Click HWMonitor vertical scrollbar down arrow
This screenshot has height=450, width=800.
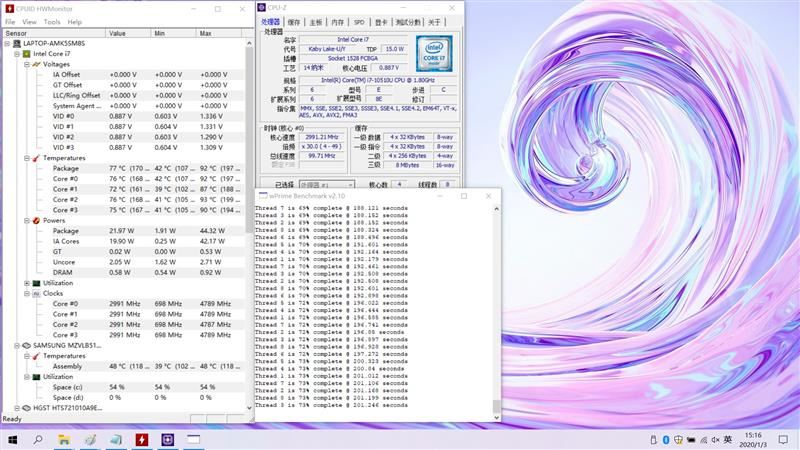pyautogui.click(x=249, y=408)
